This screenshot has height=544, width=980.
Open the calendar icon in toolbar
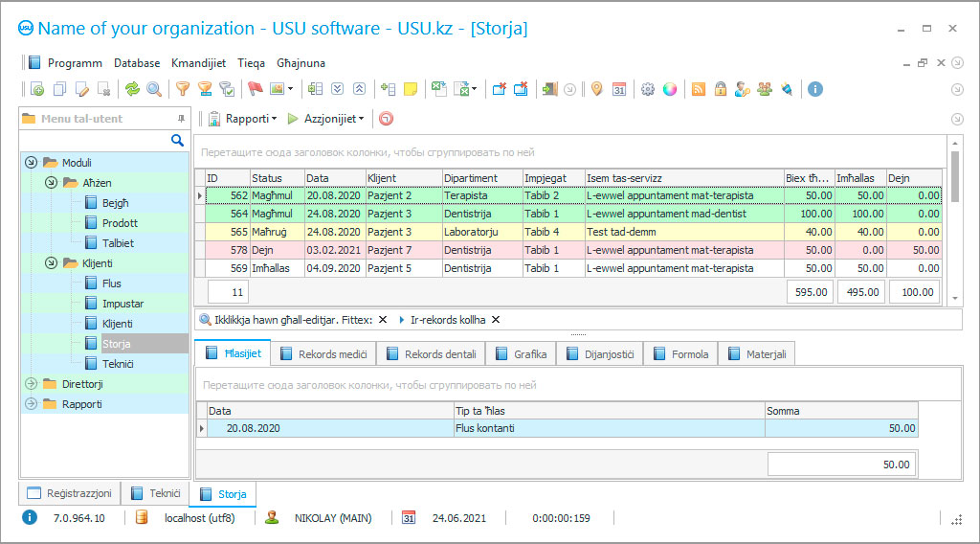(x=619, y=89)
